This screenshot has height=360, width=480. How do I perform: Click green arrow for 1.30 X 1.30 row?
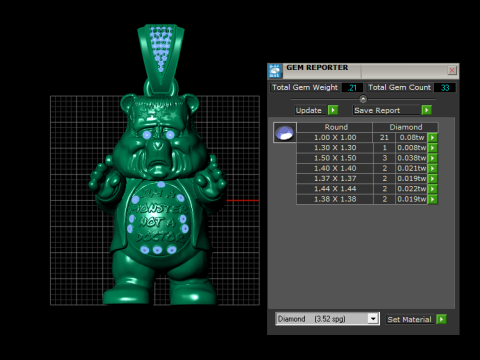(432, 148)
